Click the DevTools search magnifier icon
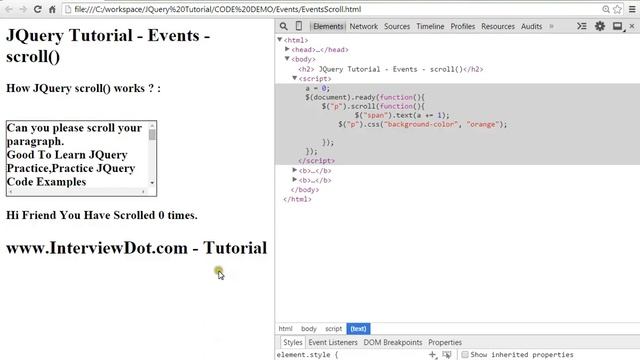The height and width of the screenshot is (360, 640). [283, 26]
